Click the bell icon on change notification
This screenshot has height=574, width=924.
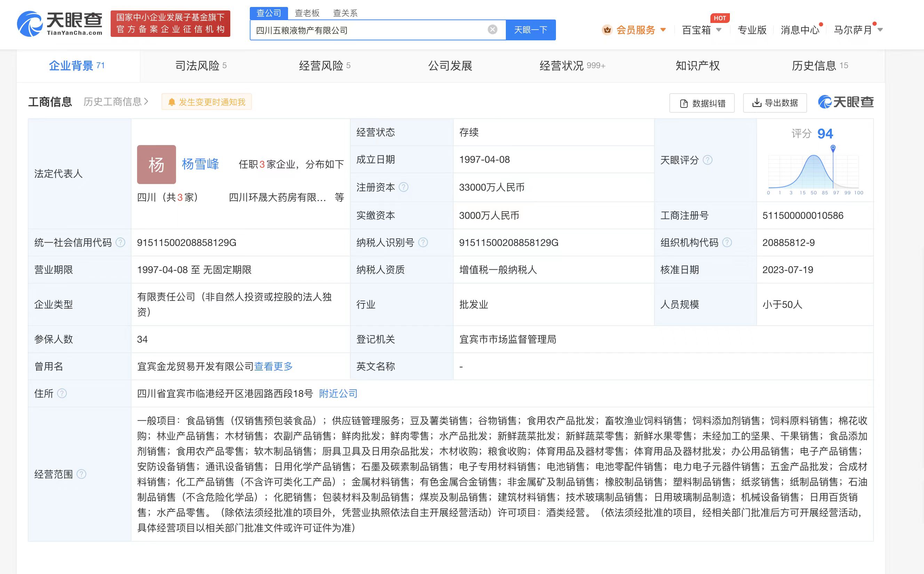click(172, 102)
